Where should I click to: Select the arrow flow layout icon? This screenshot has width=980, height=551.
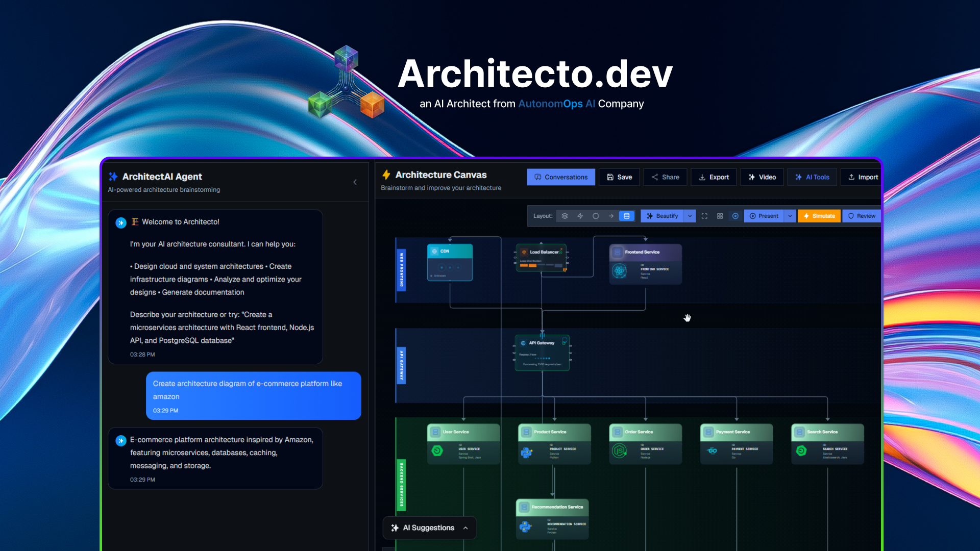pyautogui.click(x=611, y=216)
